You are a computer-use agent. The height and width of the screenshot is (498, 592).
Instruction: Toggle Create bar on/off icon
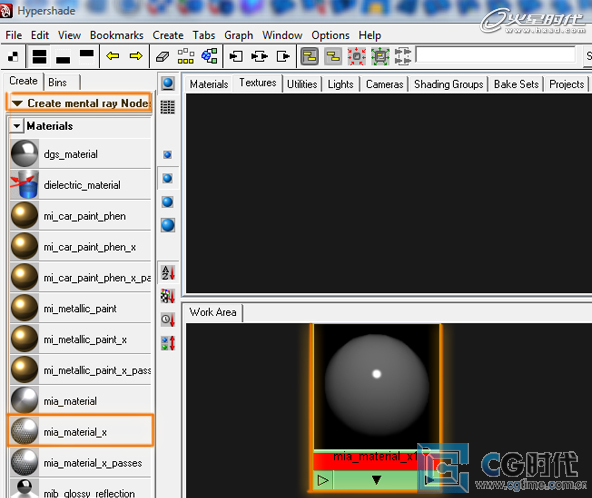[13, 57]
